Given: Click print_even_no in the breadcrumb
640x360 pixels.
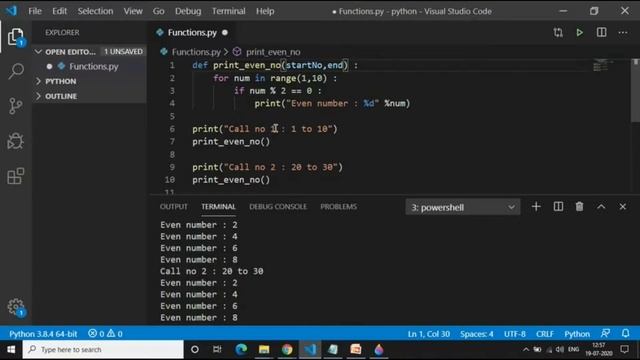Looking at the screenshot, I should point(273,52).
